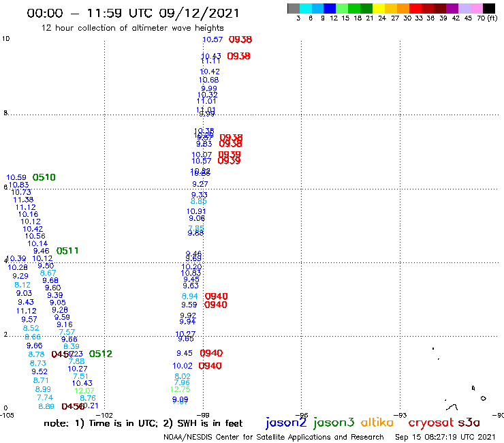Image resolution: width=504 pixels, height=443 pixels.
Task: Click the light blue value 7.88
Action: (76, 361)
